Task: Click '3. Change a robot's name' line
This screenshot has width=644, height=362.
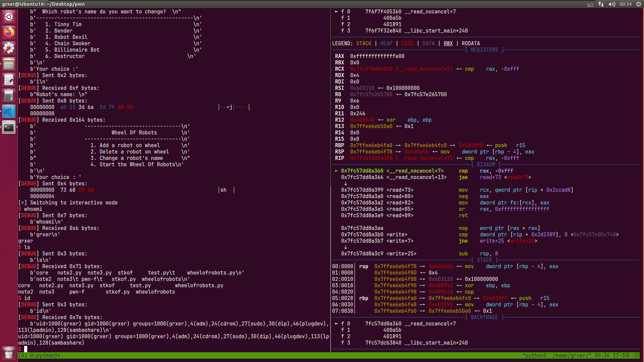Action: point(126,158)
